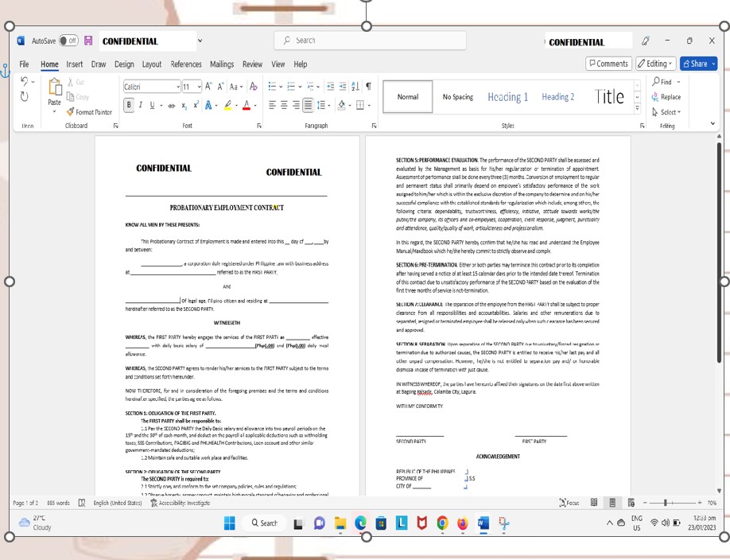The height and width of the screenshot is (560, 730).
Task: Toggle Superscript formatting
Action: [x=196, y=105]
